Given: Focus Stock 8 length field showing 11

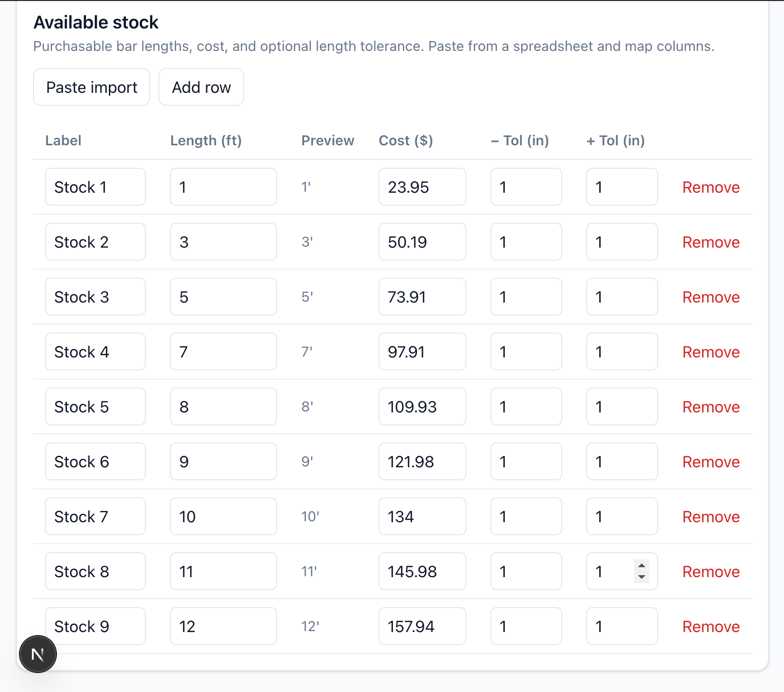Looking at the screenshot, I should [223, 571].
